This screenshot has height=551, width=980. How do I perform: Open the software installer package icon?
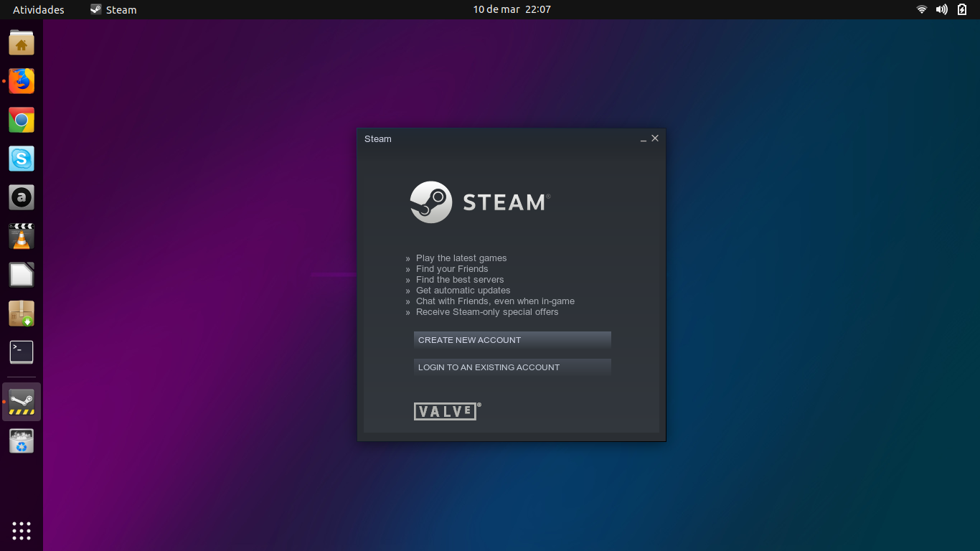[22, 314]
